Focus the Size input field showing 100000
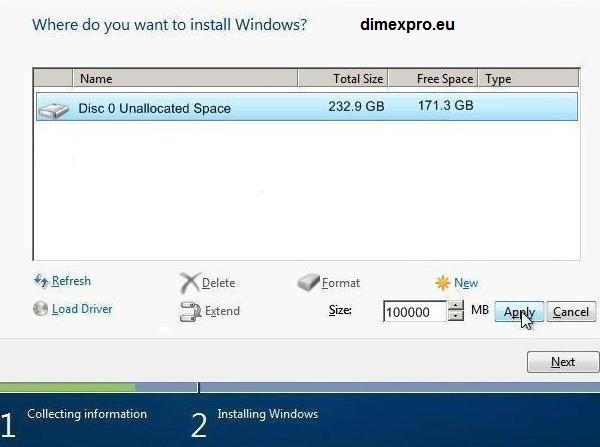Screen dimensions: 600x447 point(414,312)
